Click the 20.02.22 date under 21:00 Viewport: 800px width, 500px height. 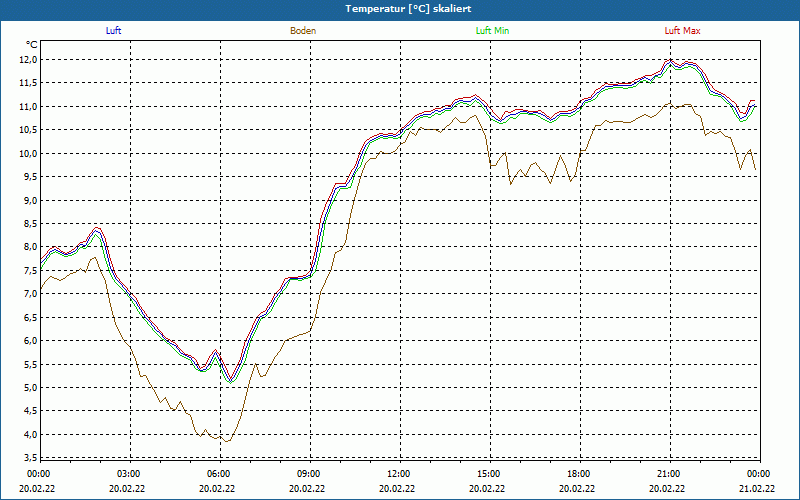coord(667,488)
